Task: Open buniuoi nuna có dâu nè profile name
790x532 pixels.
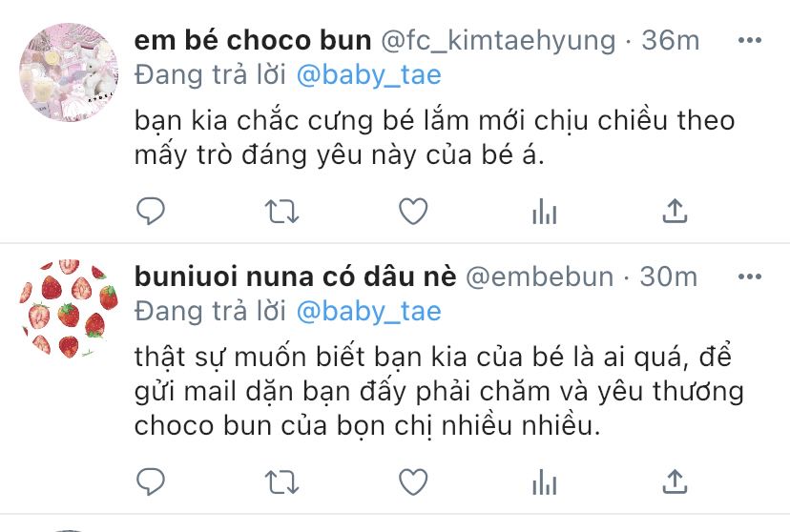Action: click(x=295, y=276)
